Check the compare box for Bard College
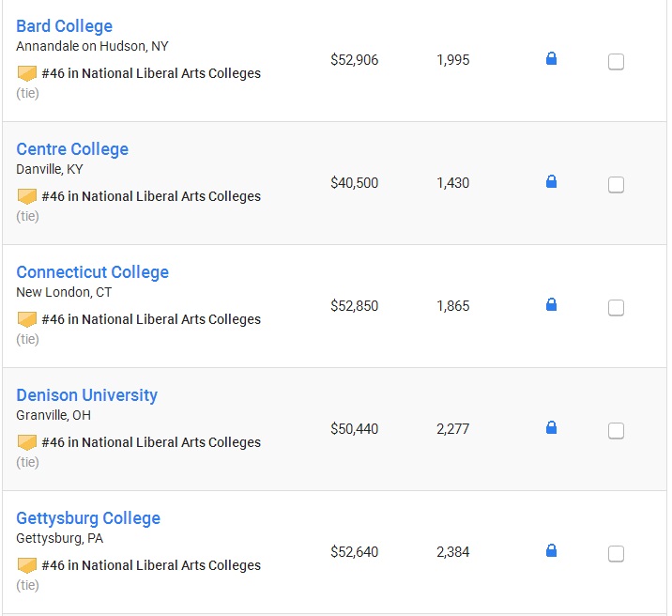Image resolution: width=672 pixels, height=616 pixels. coord(616,62)
